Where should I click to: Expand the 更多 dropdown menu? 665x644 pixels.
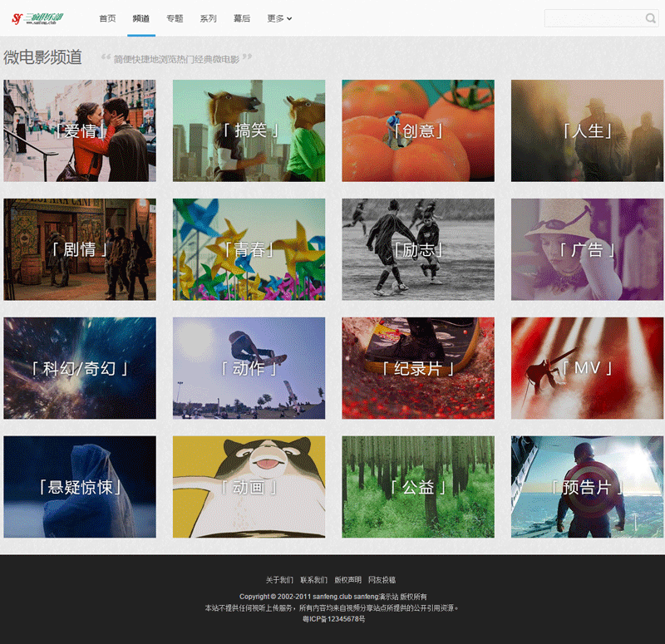point(279,18)
